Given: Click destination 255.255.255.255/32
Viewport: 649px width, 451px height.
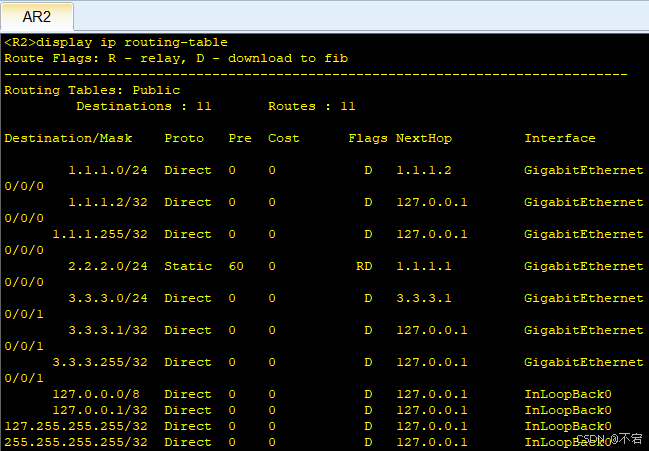Looking at the screenshot, I should click(x=76, y=442).
